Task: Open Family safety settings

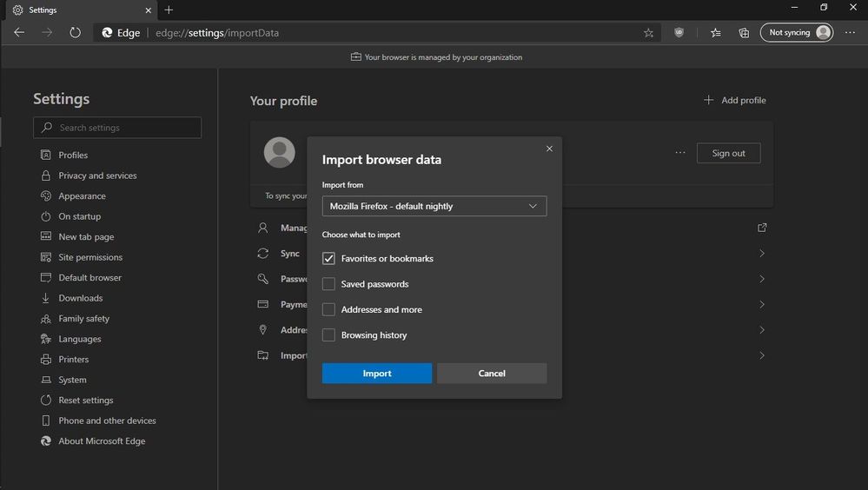Action: click(83, 318)
